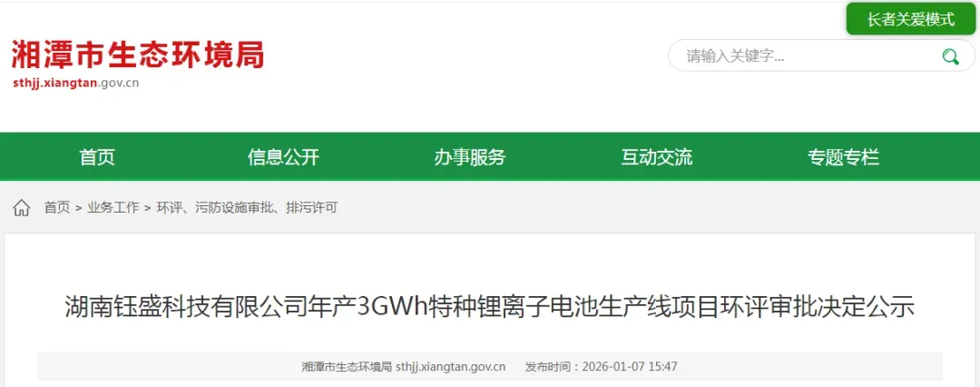This screenshot has height=387, width=980.
Task: Click the 3GWh text in the article headline
Action: [392, 307]
